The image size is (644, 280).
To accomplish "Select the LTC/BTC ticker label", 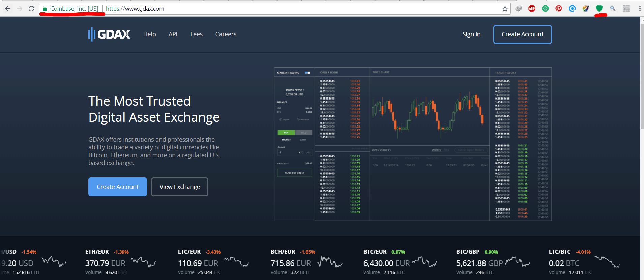I will [560, 252].
